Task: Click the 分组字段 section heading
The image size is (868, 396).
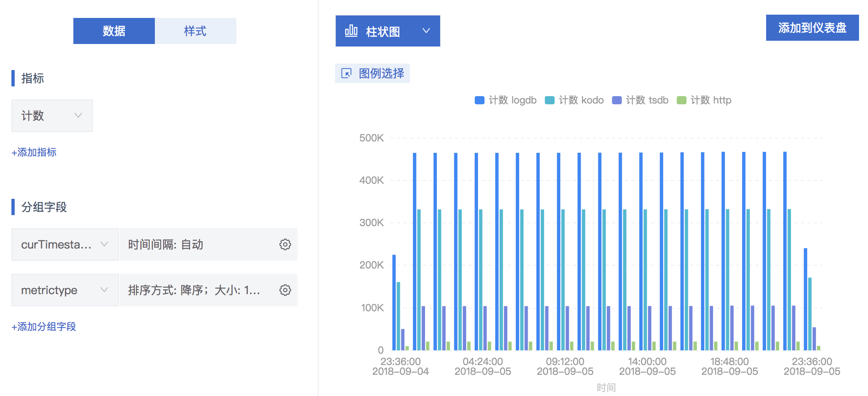Action: [x=44, y=207]
